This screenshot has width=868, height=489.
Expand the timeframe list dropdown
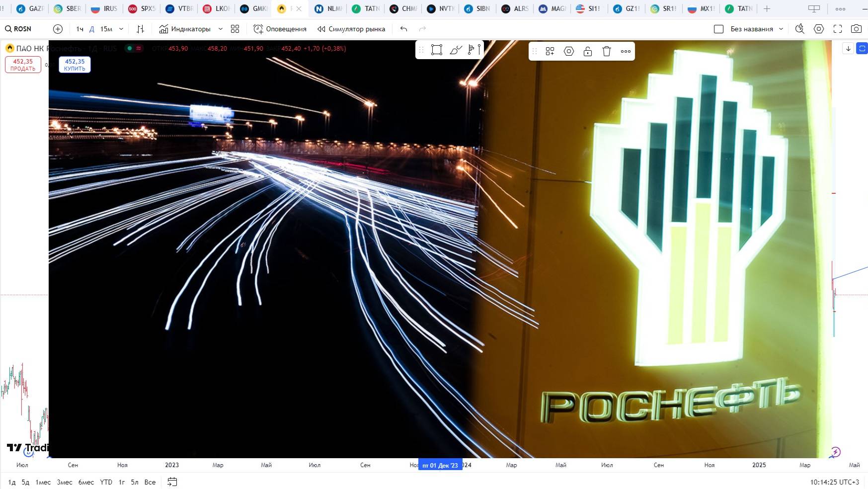point(121,29)
